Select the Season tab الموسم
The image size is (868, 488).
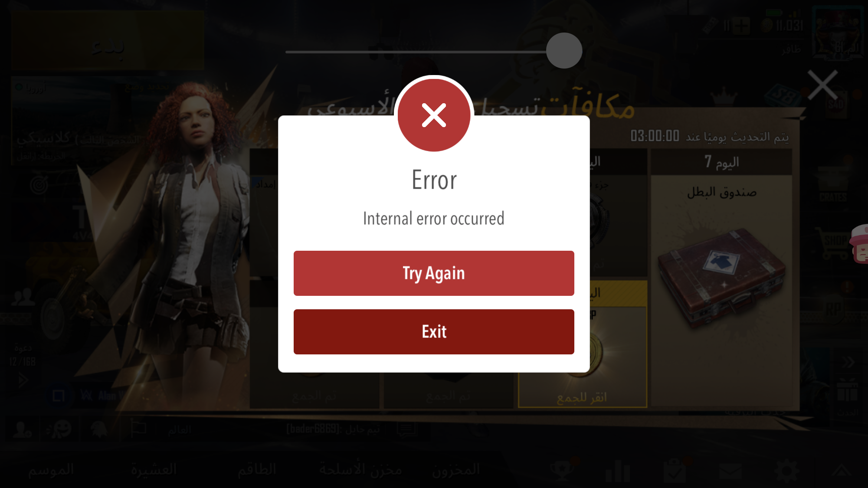(51, 470)
